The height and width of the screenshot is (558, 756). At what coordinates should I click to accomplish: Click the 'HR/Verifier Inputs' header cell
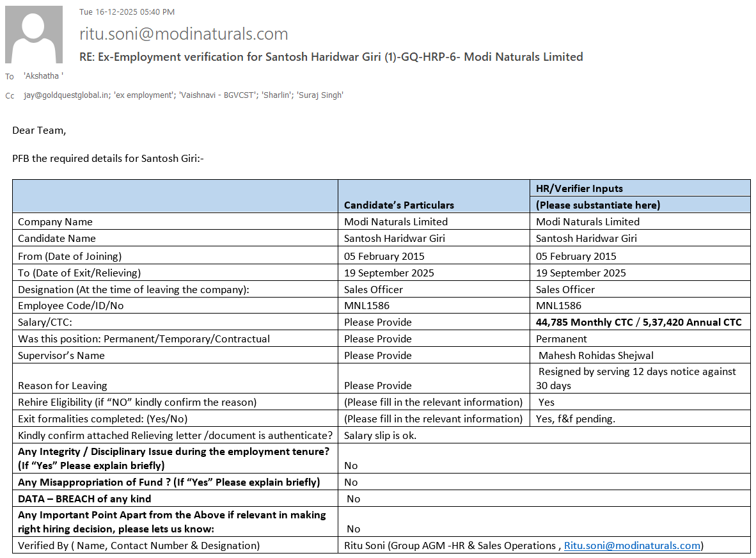point(579,188)
